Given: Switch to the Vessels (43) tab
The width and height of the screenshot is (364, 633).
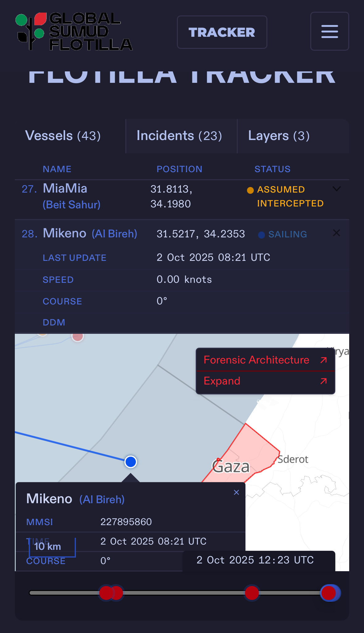Looking at the screenshot, I should tap(63, 136).
